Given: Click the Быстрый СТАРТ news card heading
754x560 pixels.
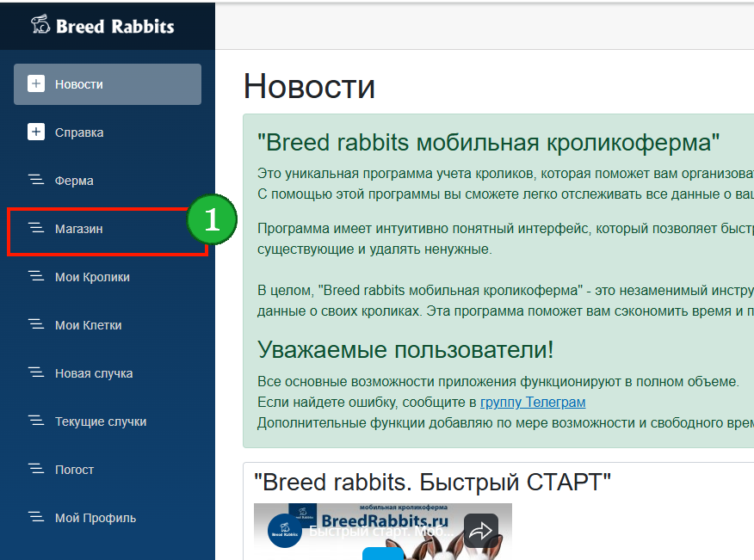Looking at the screenshot, I should pos(432,482).
